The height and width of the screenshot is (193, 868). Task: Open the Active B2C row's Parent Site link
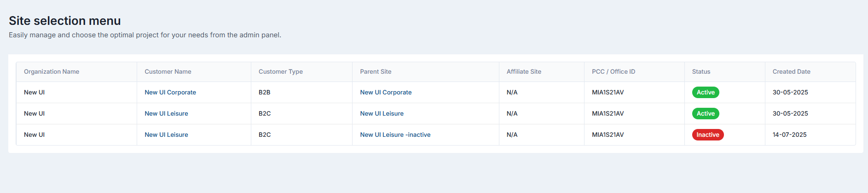382,114
